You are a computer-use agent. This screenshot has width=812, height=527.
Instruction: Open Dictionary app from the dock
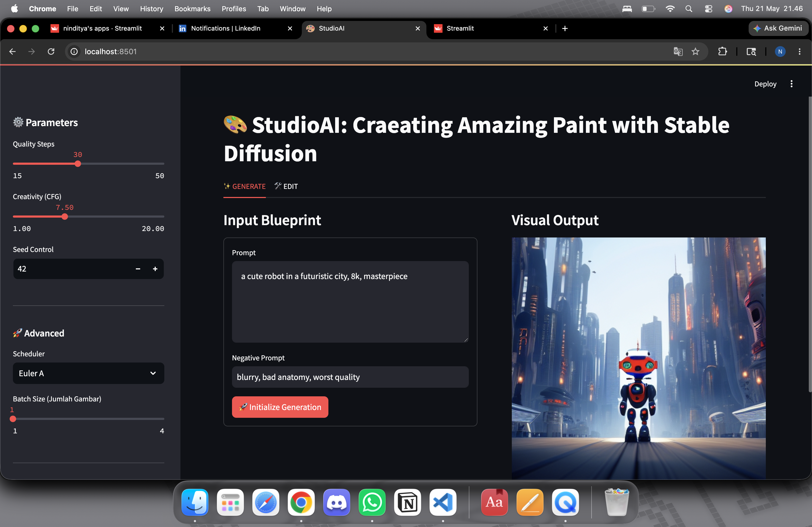[494, 503]
